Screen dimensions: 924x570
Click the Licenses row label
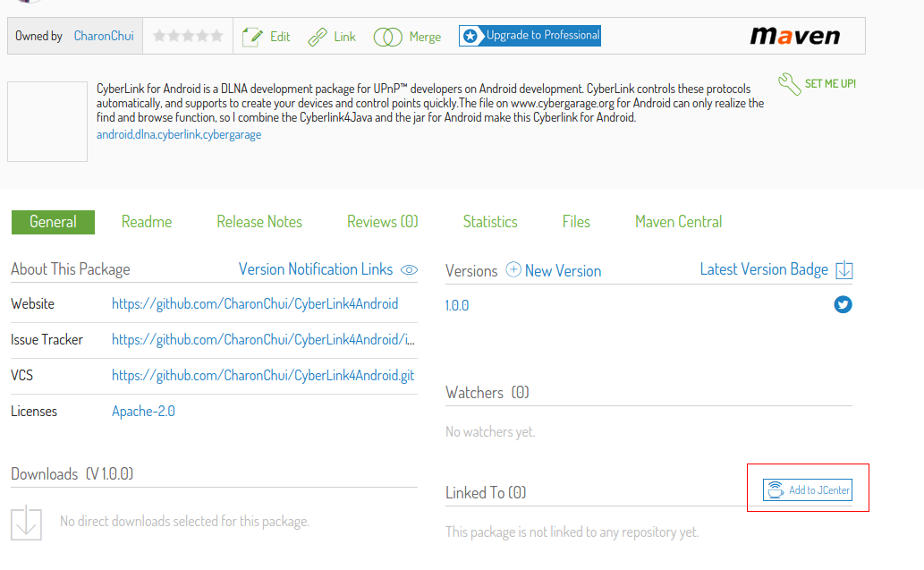tap(34, 411)
